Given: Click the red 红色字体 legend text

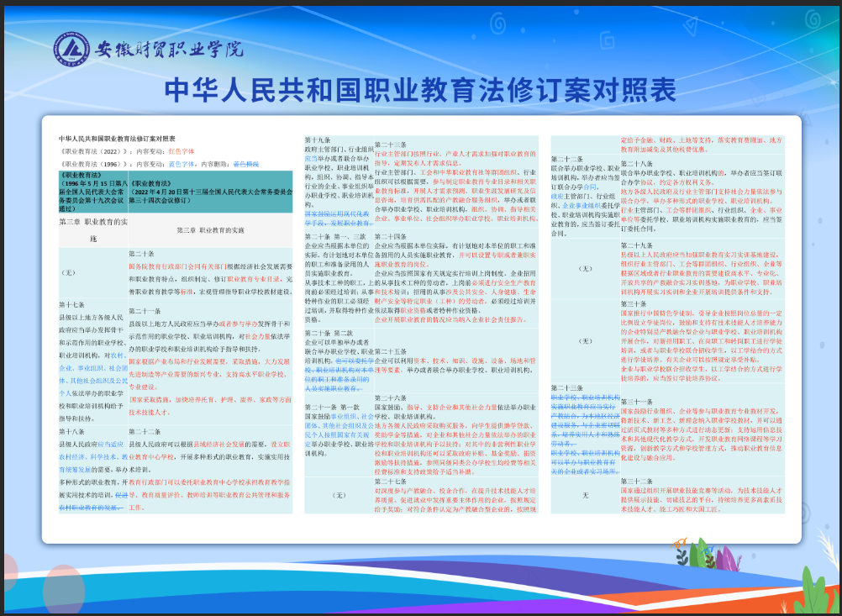Looking at the screenshot, I should tap(182, 151).
